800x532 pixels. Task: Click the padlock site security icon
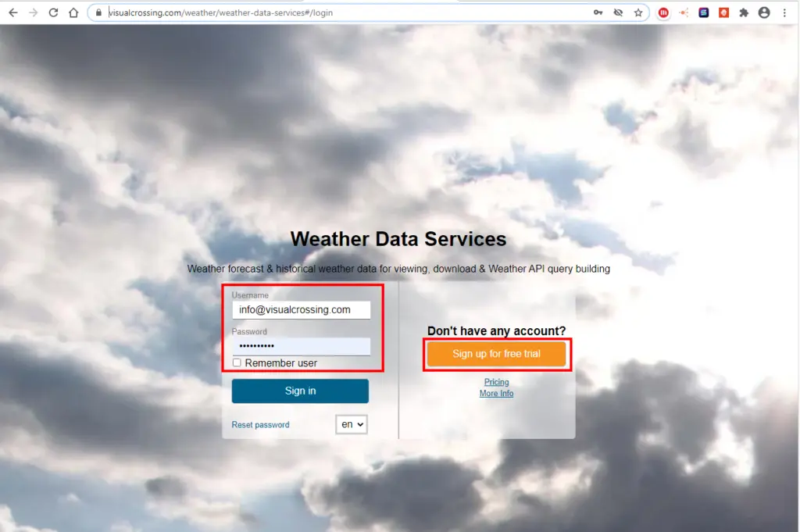coord(98,12)
